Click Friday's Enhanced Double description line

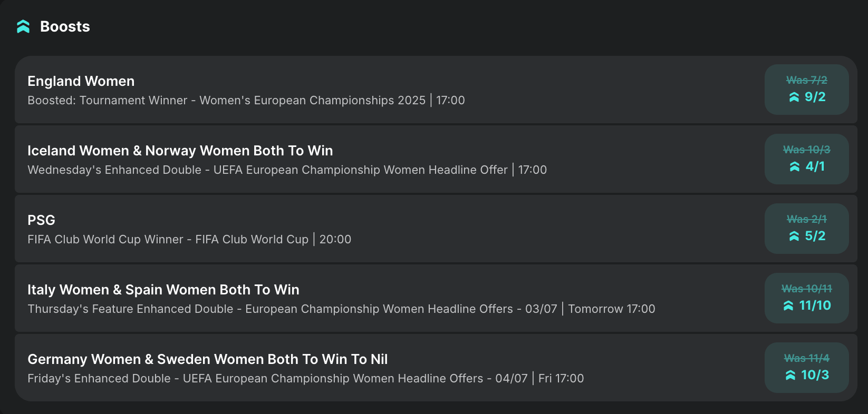tap(306, 378)
